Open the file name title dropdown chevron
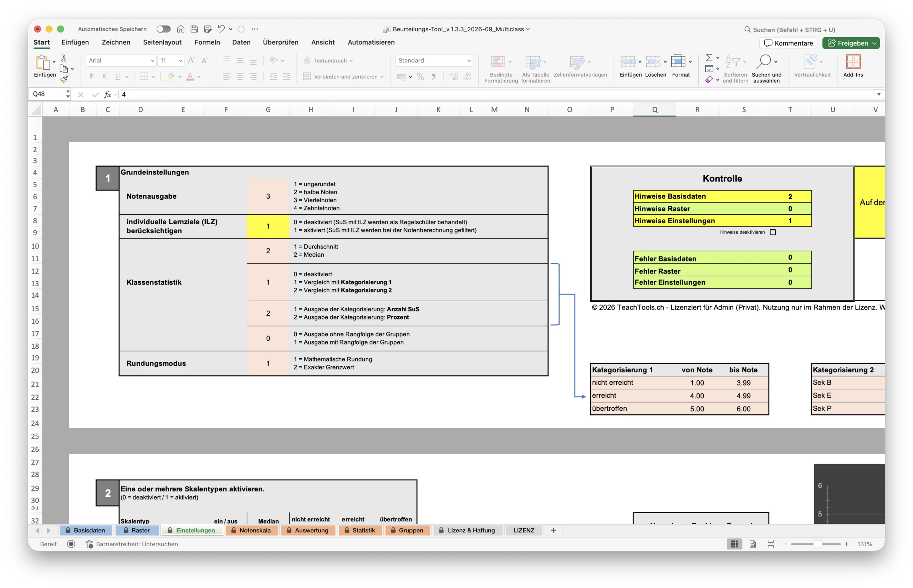 tap(528, 29)
